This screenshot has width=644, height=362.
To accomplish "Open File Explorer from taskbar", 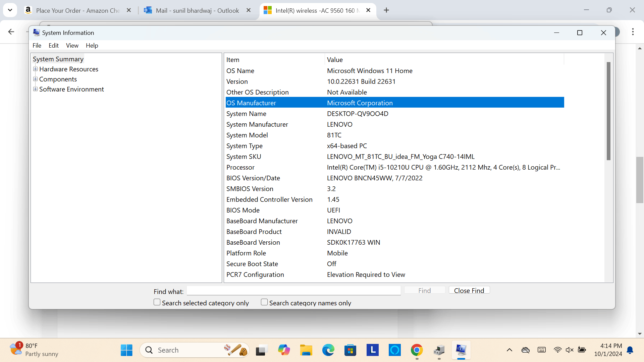I will [306, 350].
